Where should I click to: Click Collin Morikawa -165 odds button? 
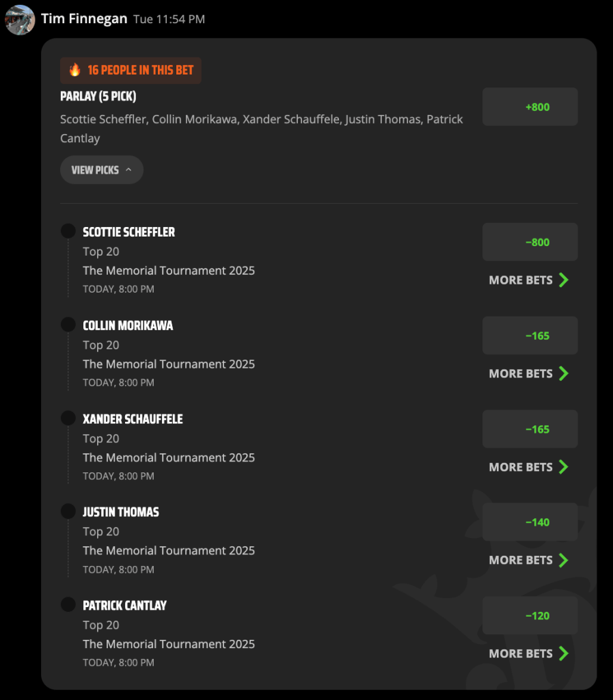pos(530,336)
